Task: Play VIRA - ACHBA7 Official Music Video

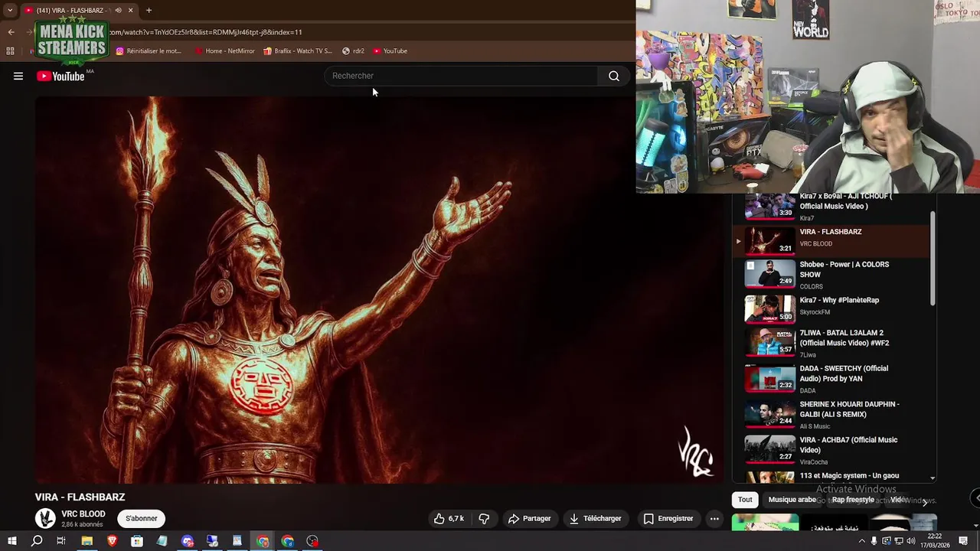Action: (831, 449)
